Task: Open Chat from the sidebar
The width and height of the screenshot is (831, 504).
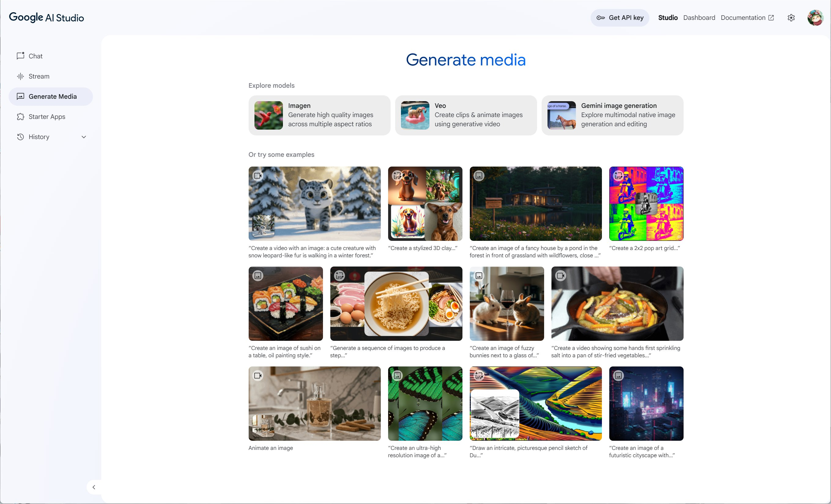Action: tap(50, 56)
